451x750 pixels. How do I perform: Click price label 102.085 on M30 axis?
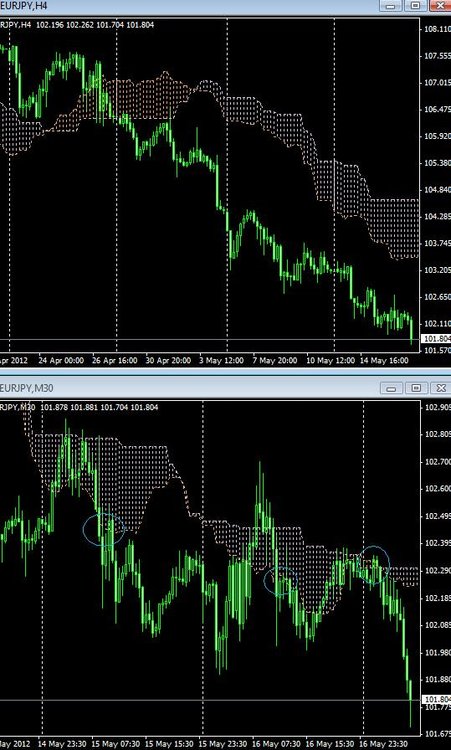click(437, 625)
